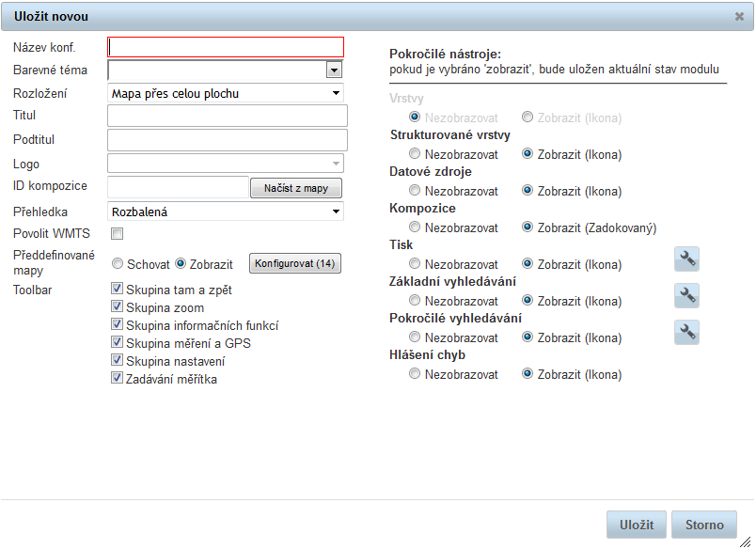Click the Uložit button
Screen dimensions: 756x549
(637, 525)
